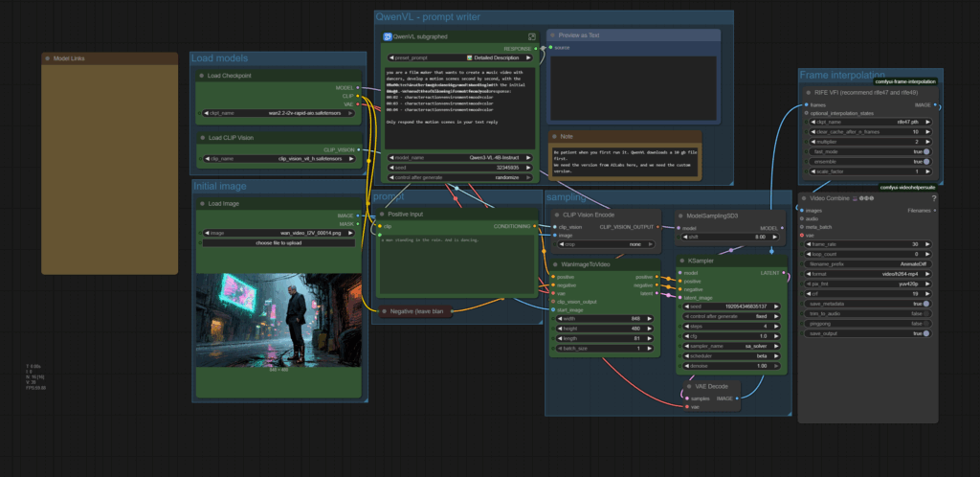Click the positive prompt text box
Viewport: 980px width, 477px height.
tap(456, 263)
